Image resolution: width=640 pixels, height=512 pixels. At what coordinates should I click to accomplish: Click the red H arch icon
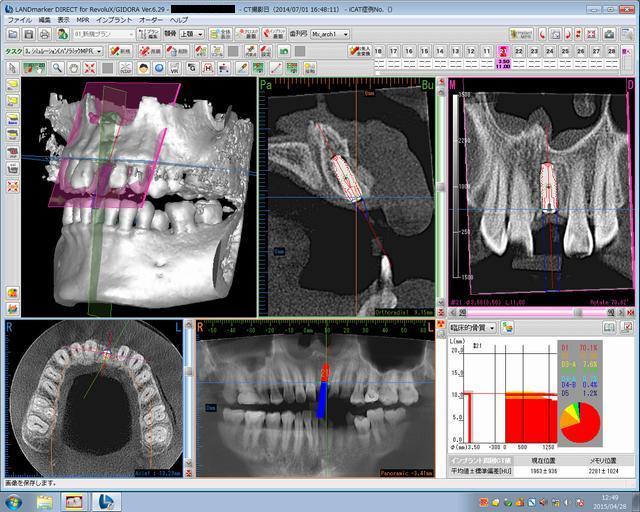tap(208, 68)
